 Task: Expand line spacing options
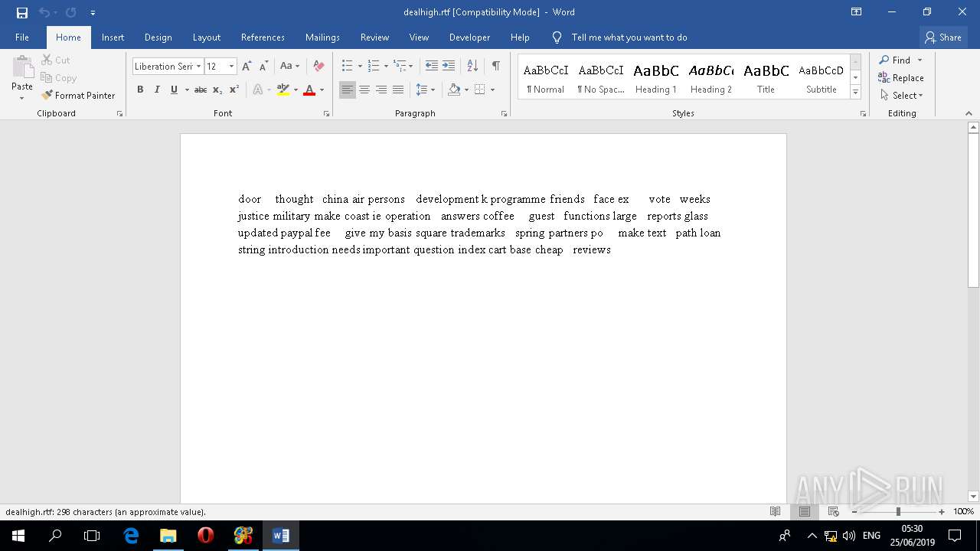click(425, 90)
